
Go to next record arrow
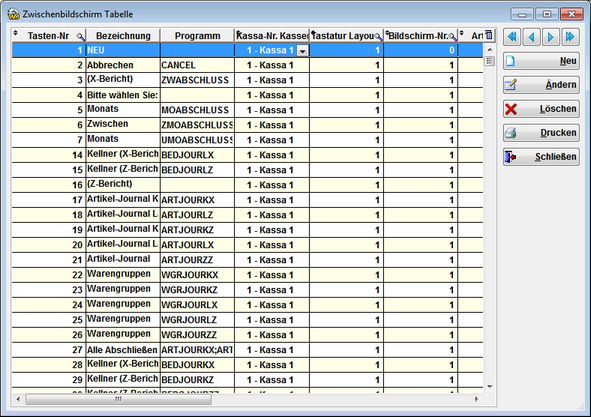click(x=551, y=37)
